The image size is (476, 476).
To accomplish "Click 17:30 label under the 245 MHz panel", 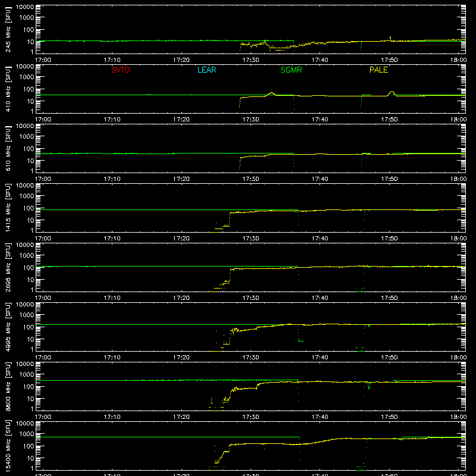I will click(x=250, y=60).
